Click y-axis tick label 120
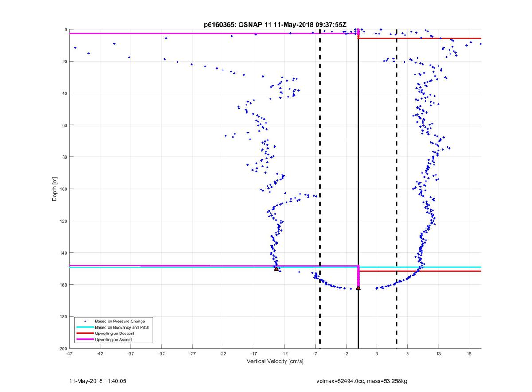The height and width of the screenshot is (392, 532). [63, 221]
